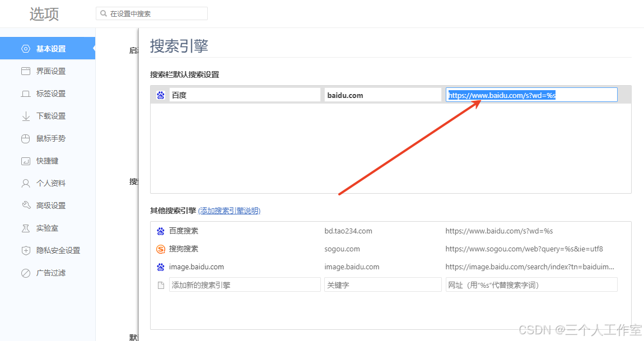644x341 pixels.
Task: Open the 添加搜索引擎说明 link
Action: tap(229, 211)
